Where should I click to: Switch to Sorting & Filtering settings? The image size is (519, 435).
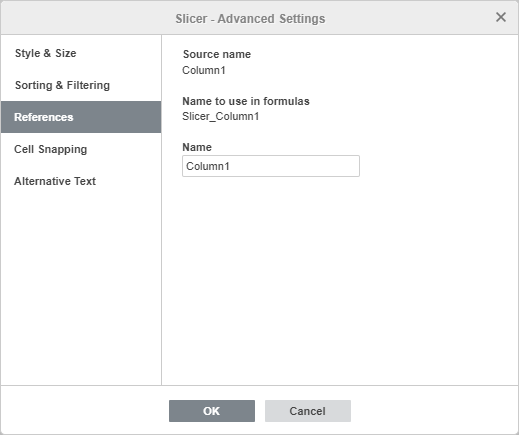(x=81, y=85)
